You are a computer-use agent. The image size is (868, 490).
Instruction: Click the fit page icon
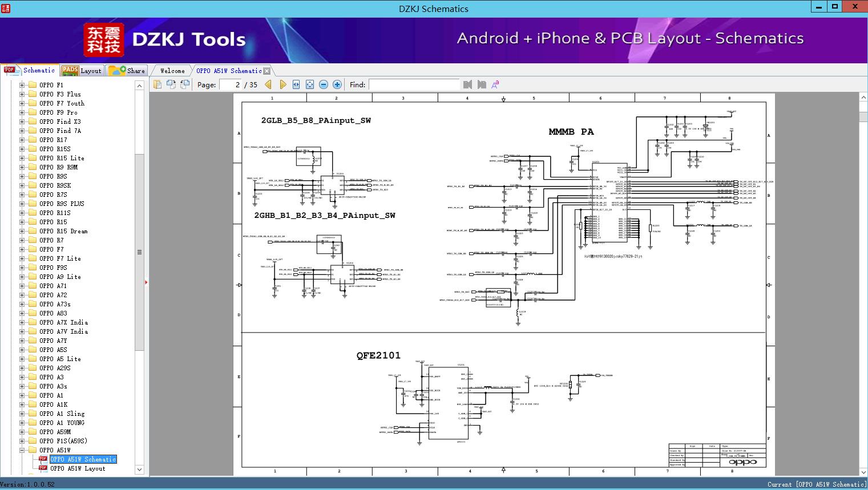coord(310,84)
